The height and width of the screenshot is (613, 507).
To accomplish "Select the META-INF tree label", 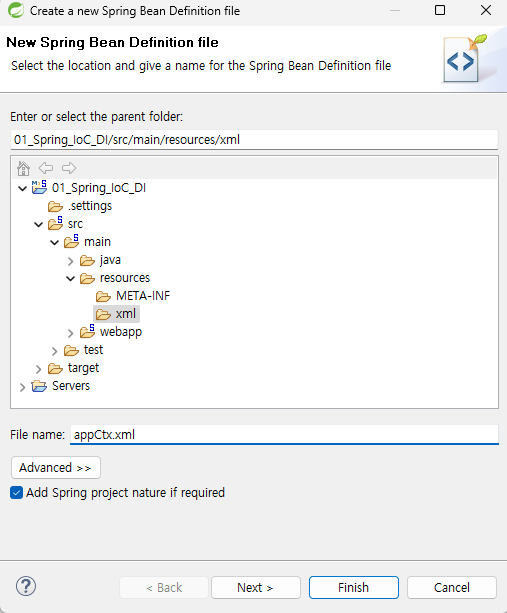I will tap(143, 296).
